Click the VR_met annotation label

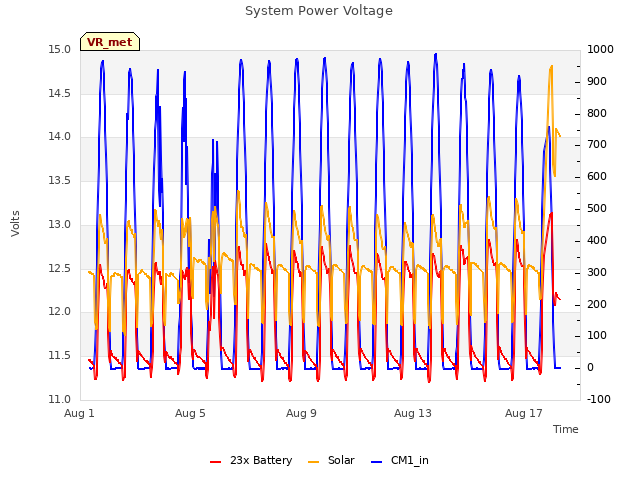tap(110, 42)
